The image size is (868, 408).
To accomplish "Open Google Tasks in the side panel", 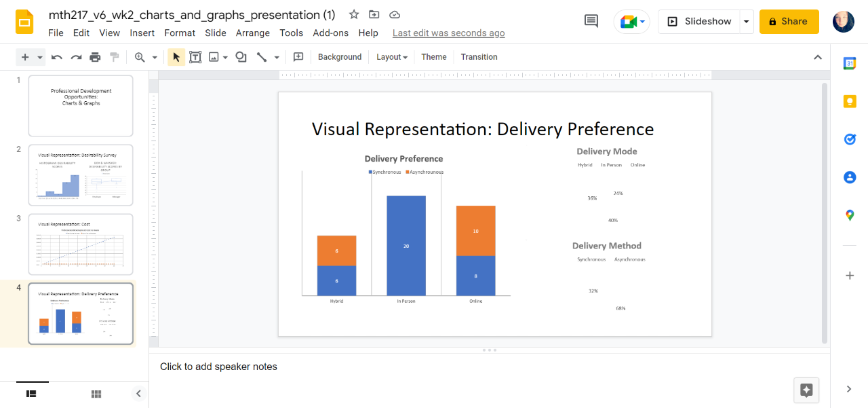I will tap(850, 139).
